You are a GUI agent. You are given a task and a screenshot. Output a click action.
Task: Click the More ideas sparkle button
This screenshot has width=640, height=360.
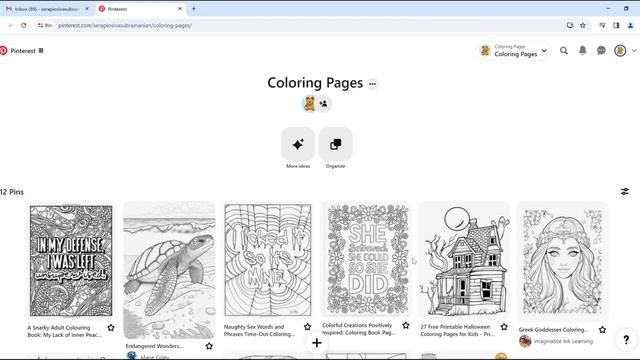click(298, 144)
